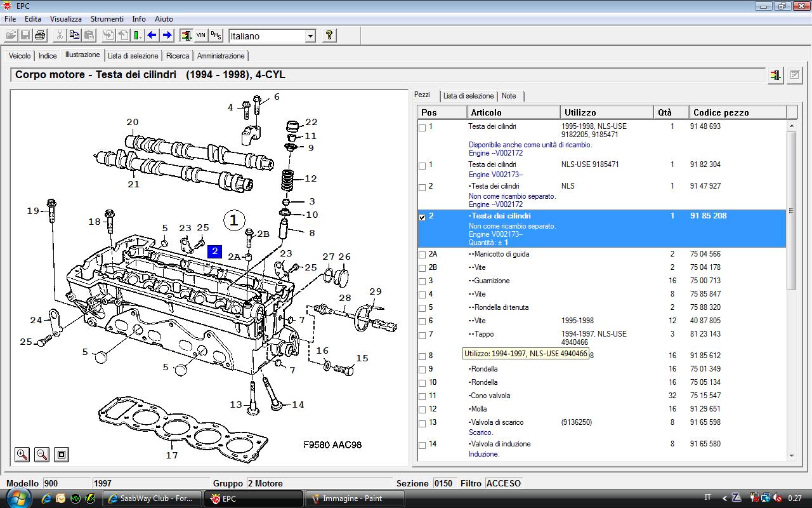Select the Valvola di induzione row
812x508 pixels.
601,448
